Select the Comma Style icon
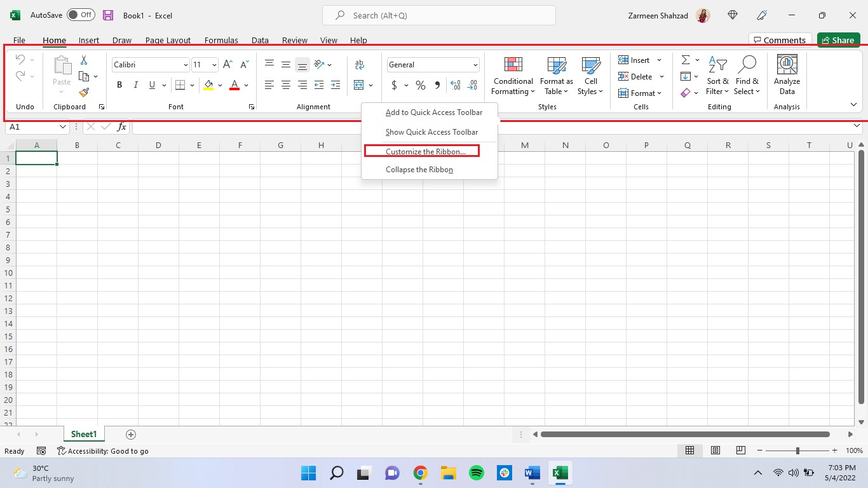Viewport: 868px width, 488px height. (437, 85)
